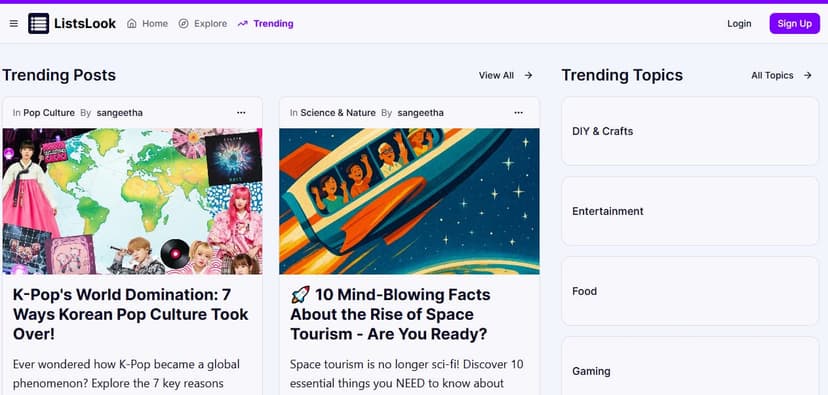
Task: Click the K-Pop post description text
Action: (x=126, y=374)
